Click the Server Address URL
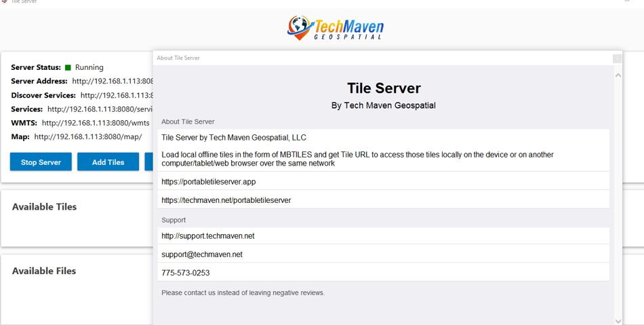The width and height of the screenshot is (644, 325). [x=113, y=81]
